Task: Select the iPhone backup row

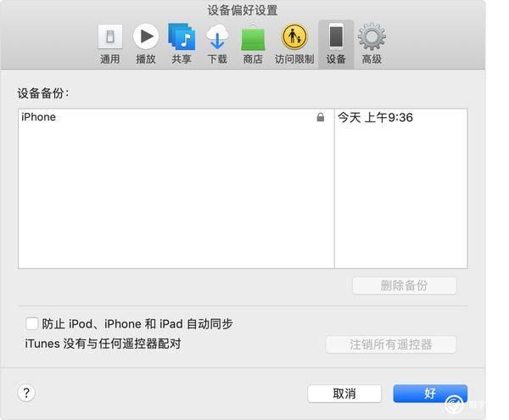Action: click(x=243, y=117)
